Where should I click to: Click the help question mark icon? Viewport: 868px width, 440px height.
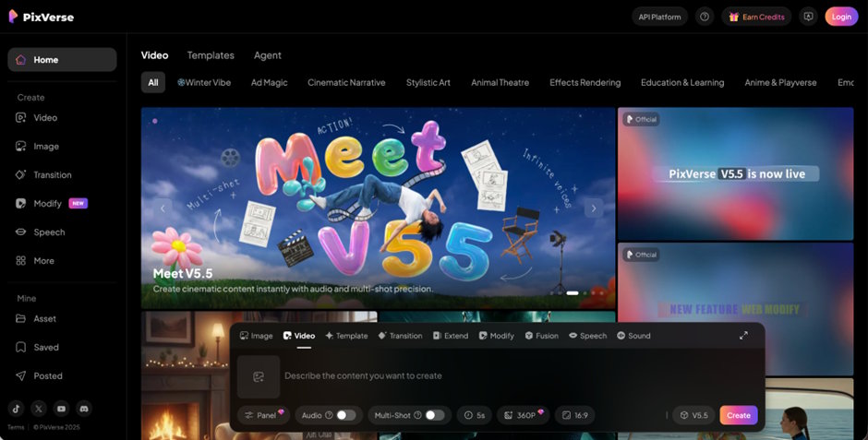click(705, 17)
